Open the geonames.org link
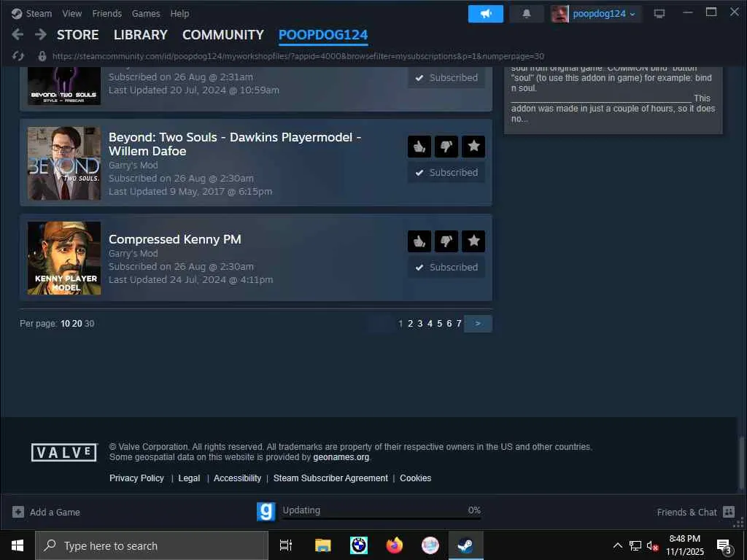 point(341,457)
